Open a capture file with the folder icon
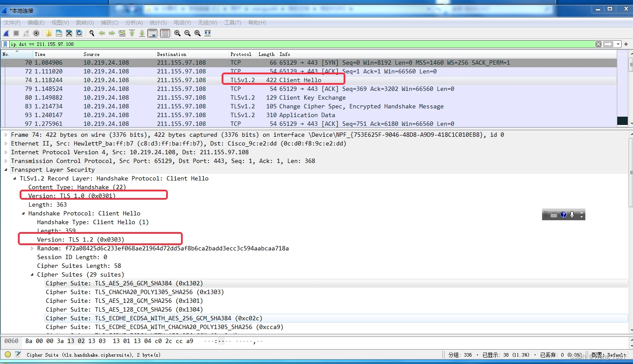The image size is (633, 364). [49, 33]
